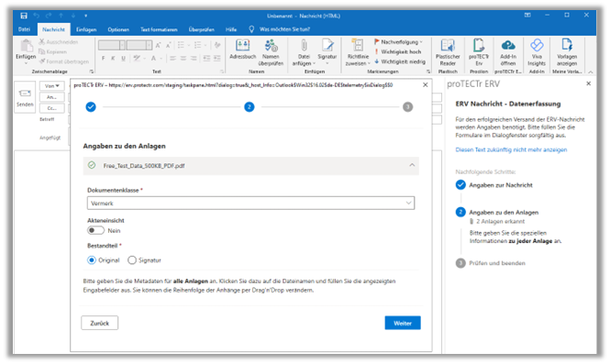
Task: Open the Quick Access Toolbar customize arrow
Action: (x=85, y=16)
